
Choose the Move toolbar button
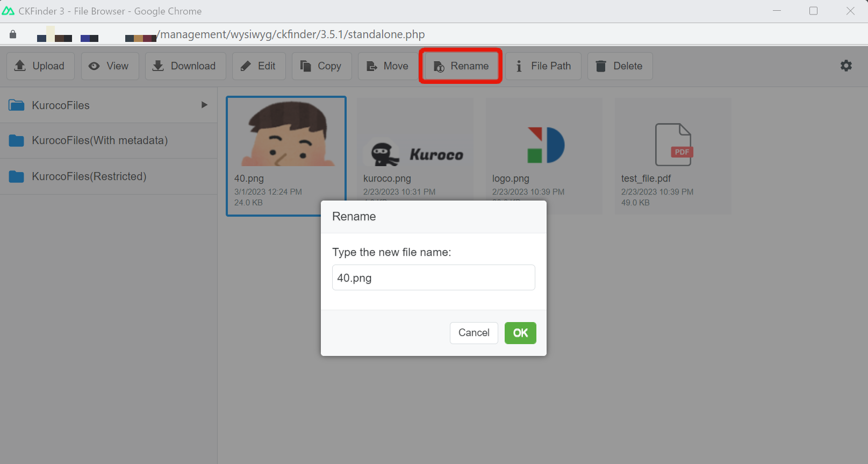click(x=388, y=66)
